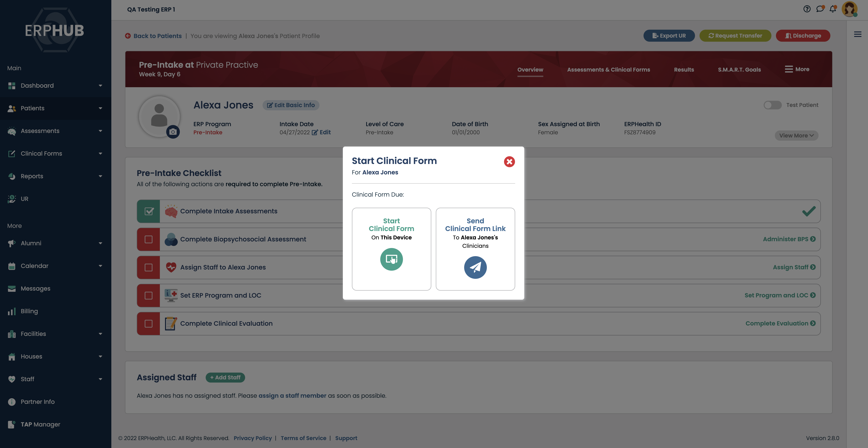This screenshot has height=448, width=868.
Task: Expand the Dashboard sidebar menu
Action: click(x=100, y=85)
